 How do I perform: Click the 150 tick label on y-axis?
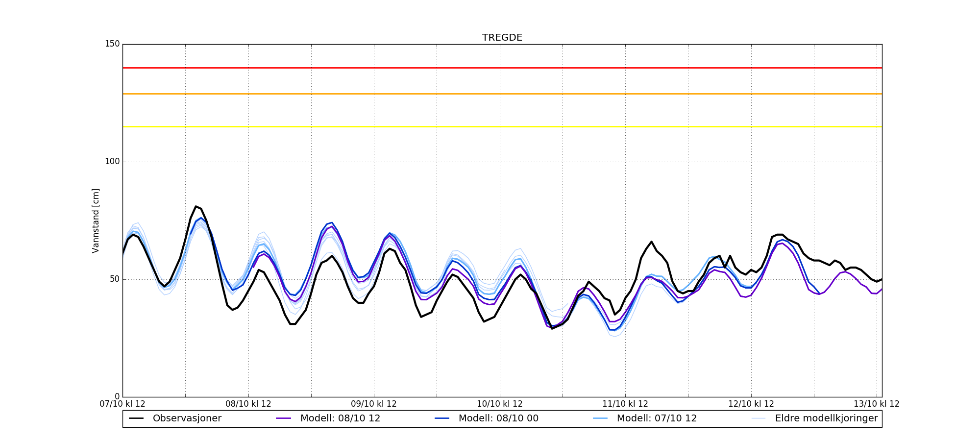112,44
